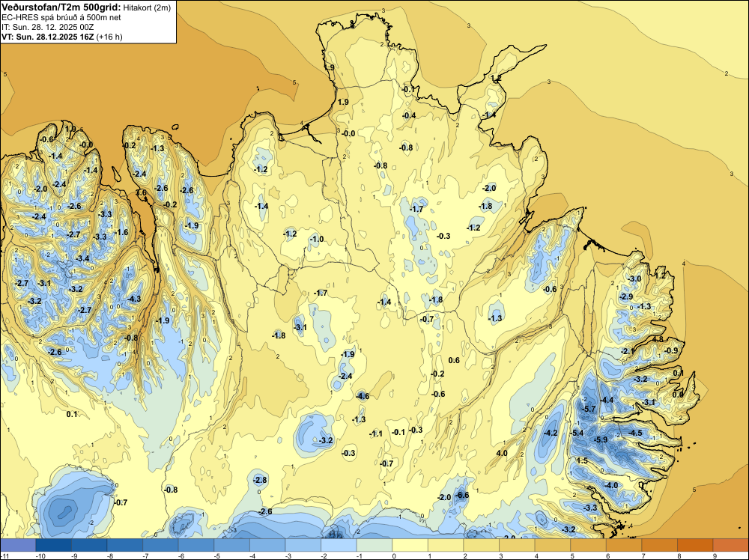Screen dimensions: 749x560
Task: Click the legend swatch between -2 and -1
Action: coord(339,545)
